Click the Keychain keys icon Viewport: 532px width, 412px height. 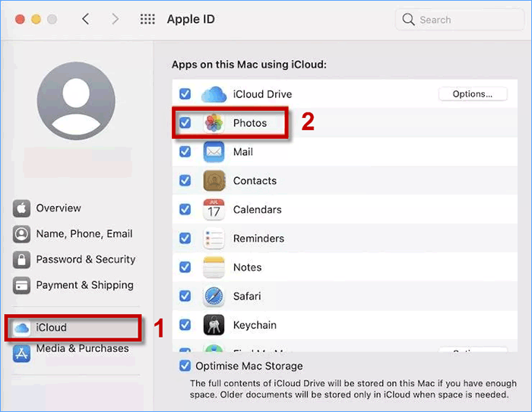(214, 325)
